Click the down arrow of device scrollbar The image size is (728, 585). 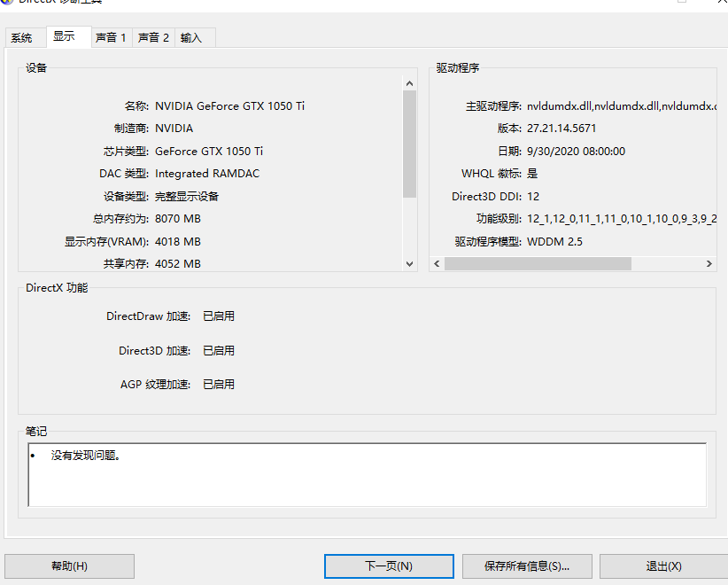[409, 264]
